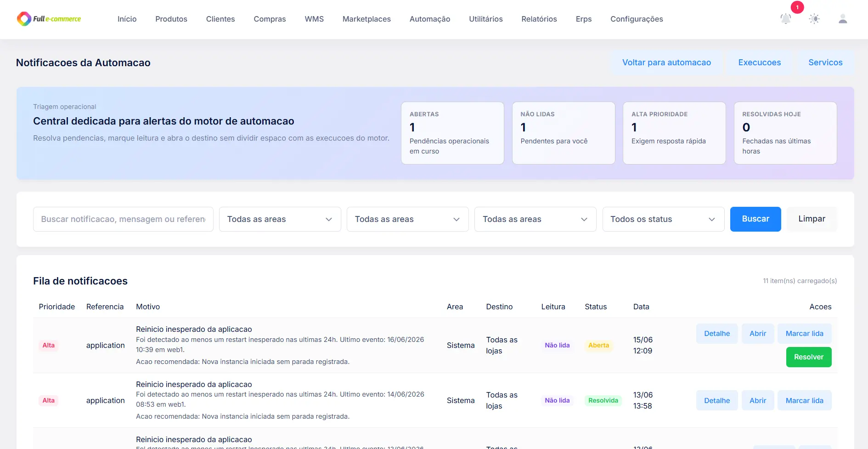The image size is (868, 449).
Task: Click the Area column header
Action: (455, 307)
